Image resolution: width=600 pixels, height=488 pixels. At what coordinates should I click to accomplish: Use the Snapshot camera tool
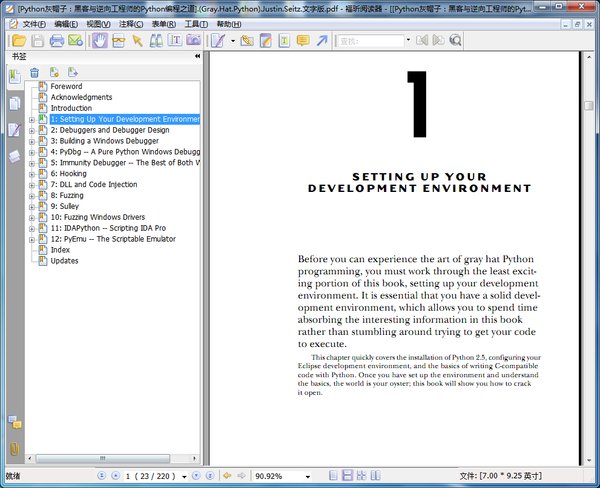tap(194, 40)
